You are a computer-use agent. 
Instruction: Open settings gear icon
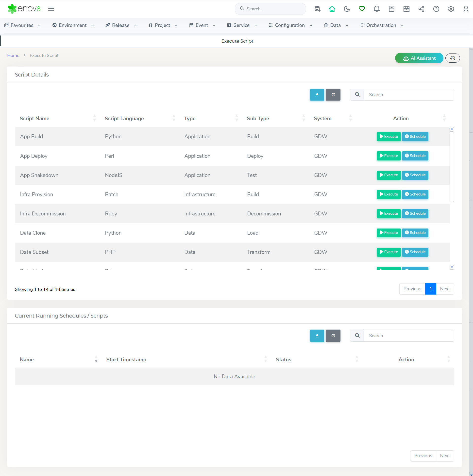coord(451,9)
